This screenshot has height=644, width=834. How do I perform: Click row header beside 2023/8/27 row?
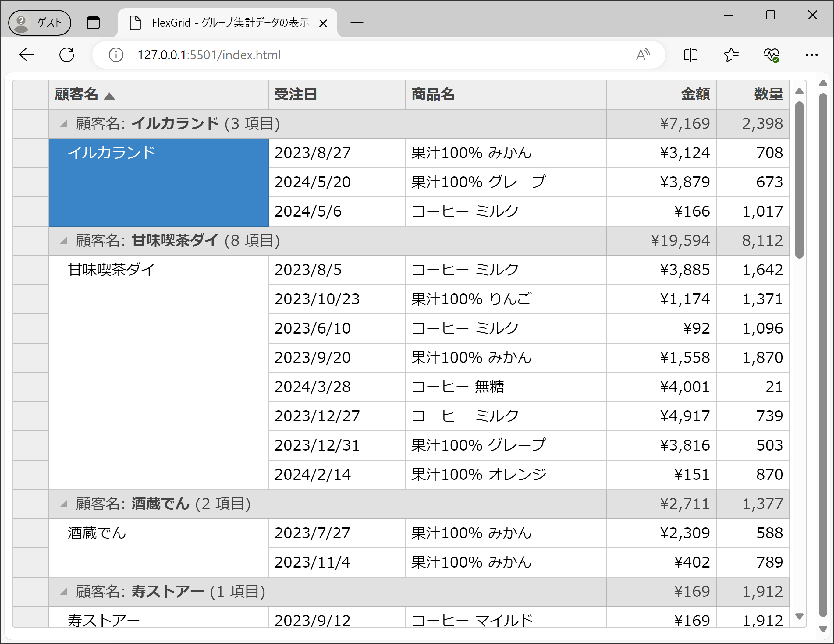pos(30,153)
